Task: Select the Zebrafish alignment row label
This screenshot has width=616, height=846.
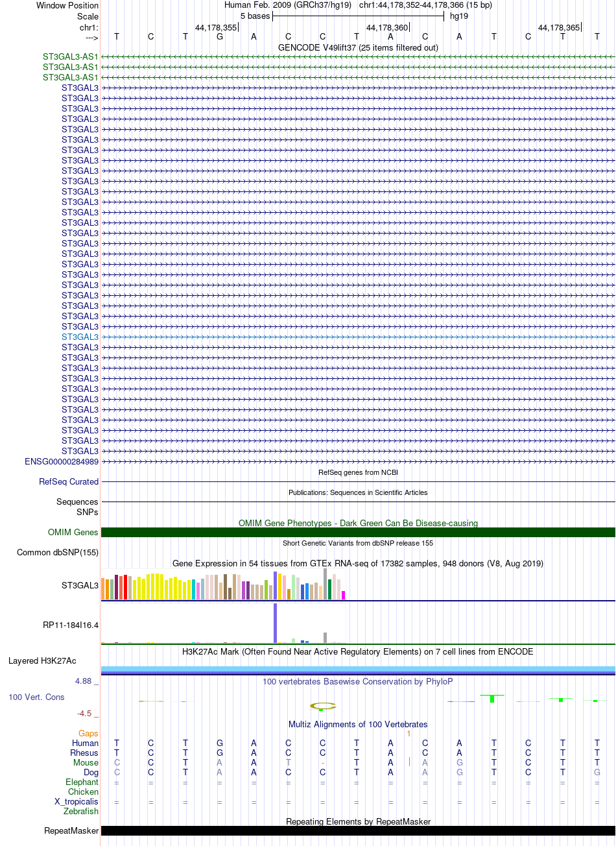Action: [x=81, y=811]
